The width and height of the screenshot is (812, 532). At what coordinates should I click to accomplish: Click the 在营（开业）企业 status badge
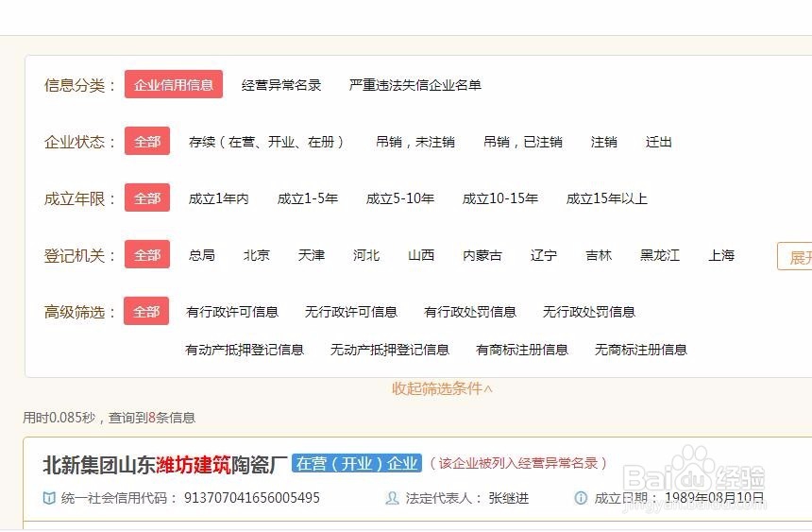click(357, 463)
